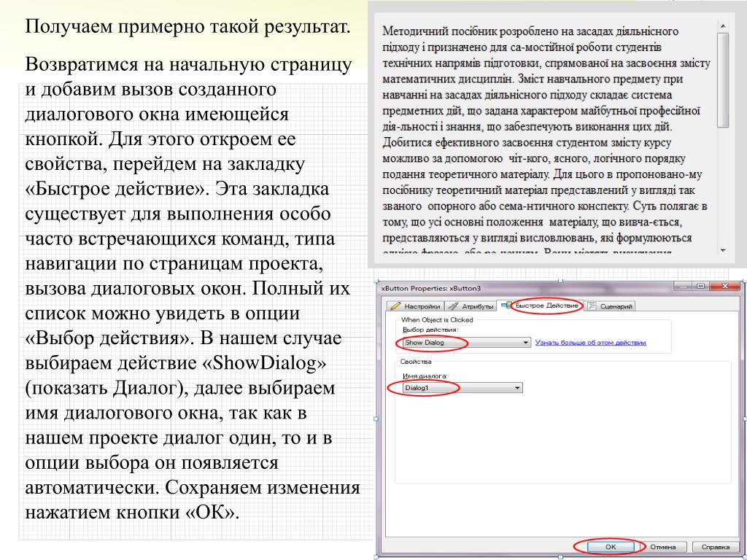This screenshot has width=747, height=560.
Task: Click scroll up arrow in text dialog
Action: (x=723, y=26)
